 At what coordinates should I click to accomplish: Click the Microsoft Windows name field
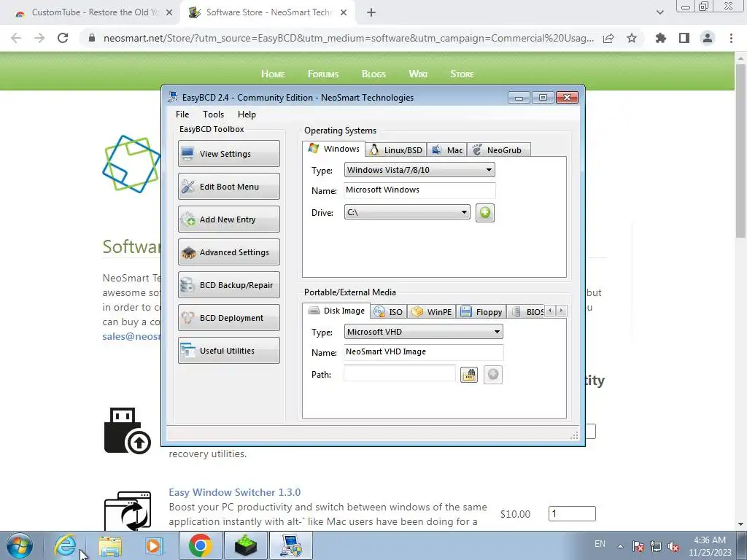419,190
